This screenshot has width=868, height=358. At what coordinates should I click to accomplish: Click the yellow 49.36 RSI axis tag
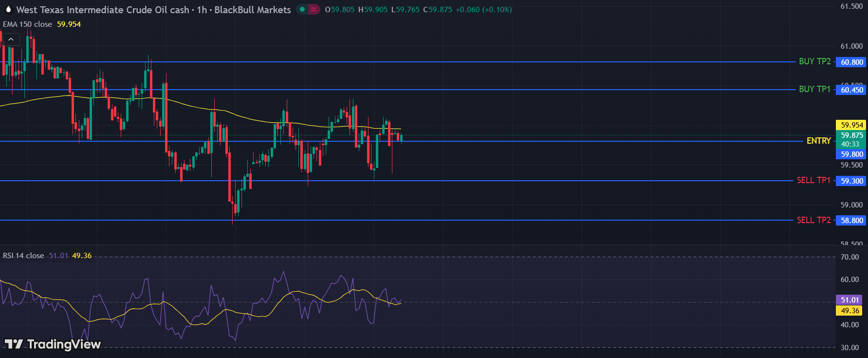[850, 311]
